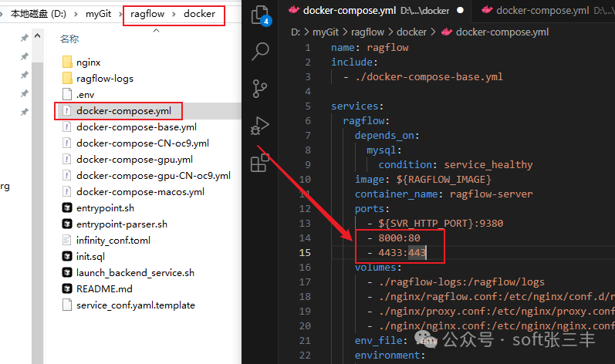The width and height of the screenshot is (615, 364).
Task: Click the entrypoint.sh file icon
Action: click(x=67, y=207)
